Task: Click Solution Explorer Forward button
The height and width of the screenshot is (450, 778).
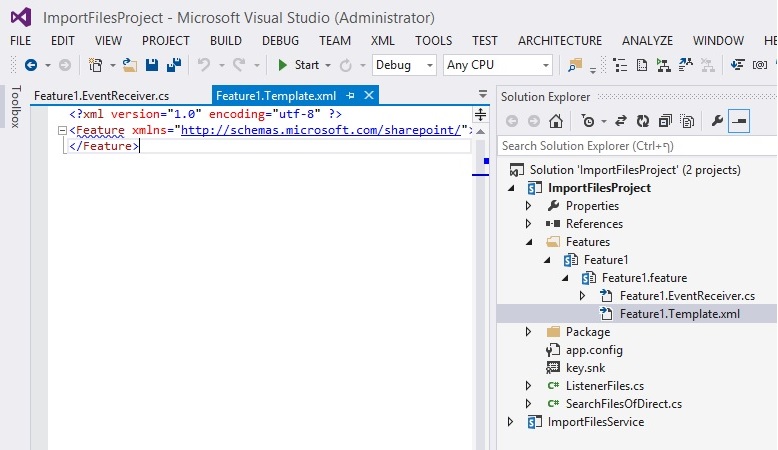Action: [534, 121]
